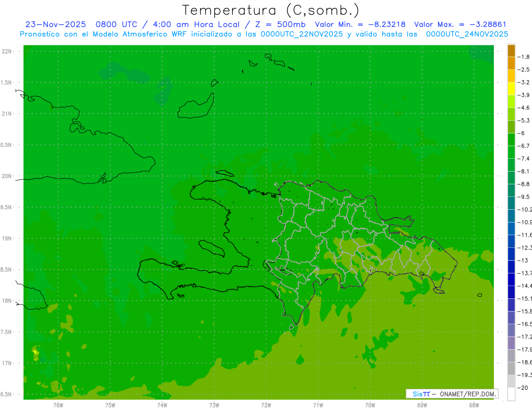Screen dimensions: 532x411
Task: Click the "-11.6" color bar label
Action: pos(524,235)
